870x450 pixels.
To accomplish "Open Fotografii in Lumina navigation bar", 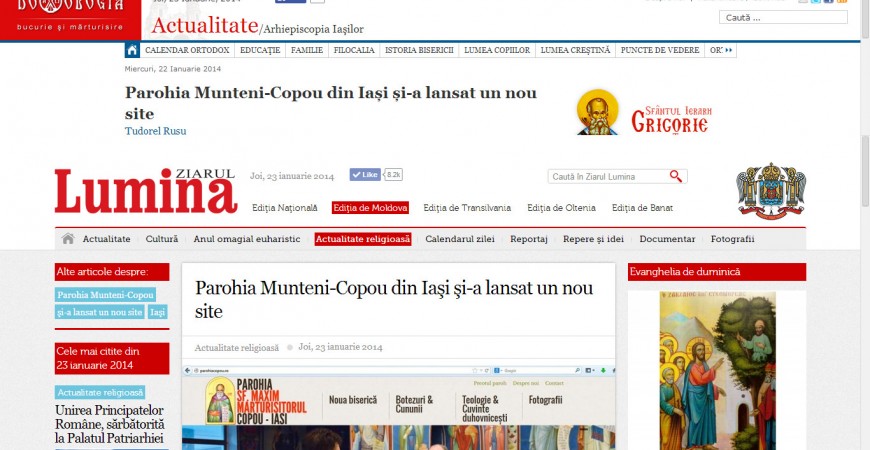I will pyautogui.click(x=732, y=239).
